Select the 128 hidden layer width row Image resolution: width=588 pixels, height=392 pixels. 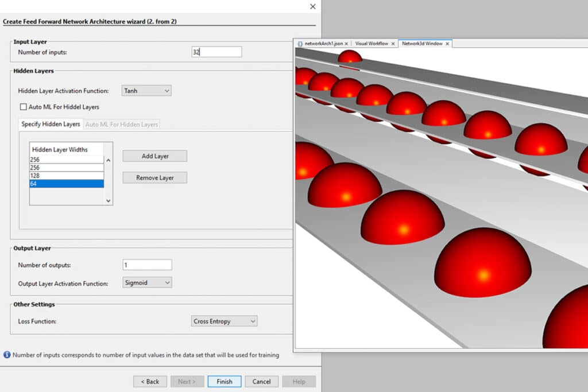pyautogui.click(x=67, y=176)
